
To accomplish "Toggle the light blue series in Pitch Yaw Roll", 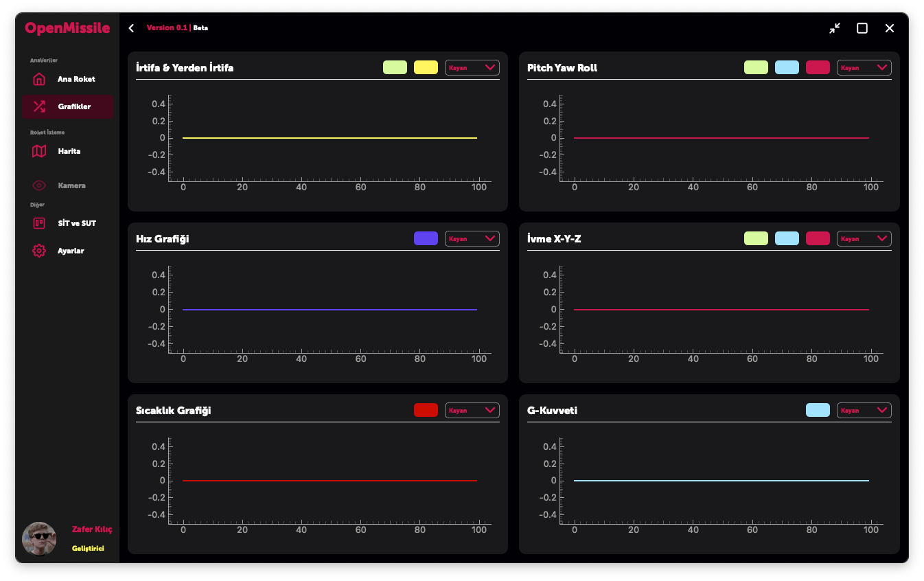I will coord(787,67).
